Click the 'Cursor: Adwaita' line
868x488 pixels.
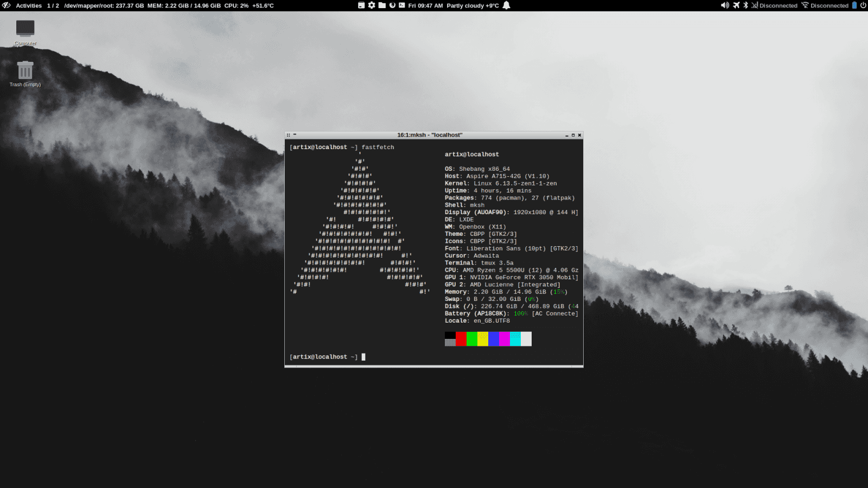point(472,256)
